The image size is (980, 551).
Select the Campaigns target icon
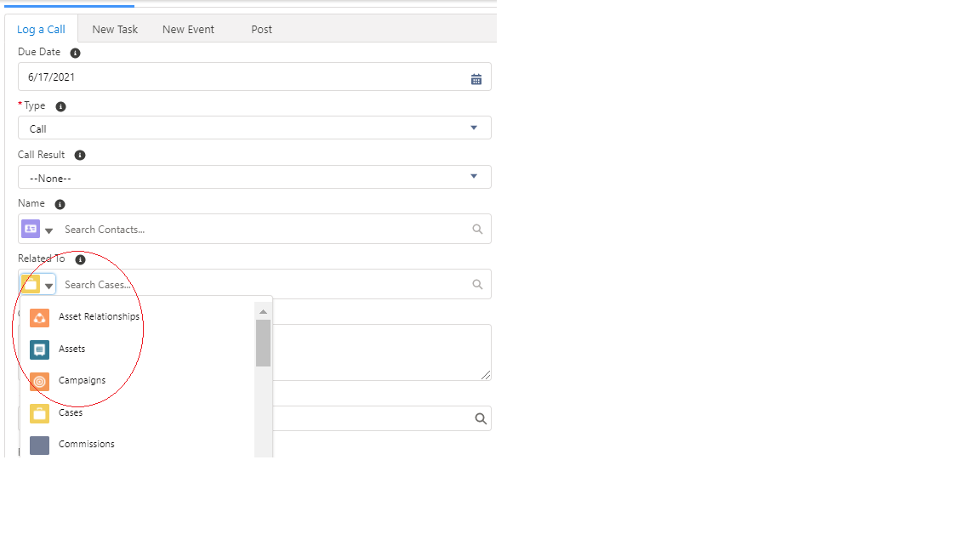[39, 381]
